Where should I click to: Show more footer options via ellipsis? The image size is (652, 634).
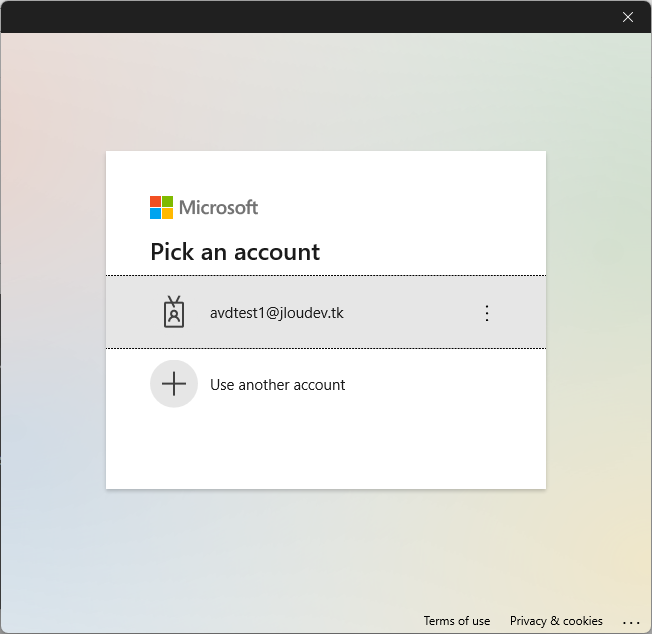[x=631, y=622]
